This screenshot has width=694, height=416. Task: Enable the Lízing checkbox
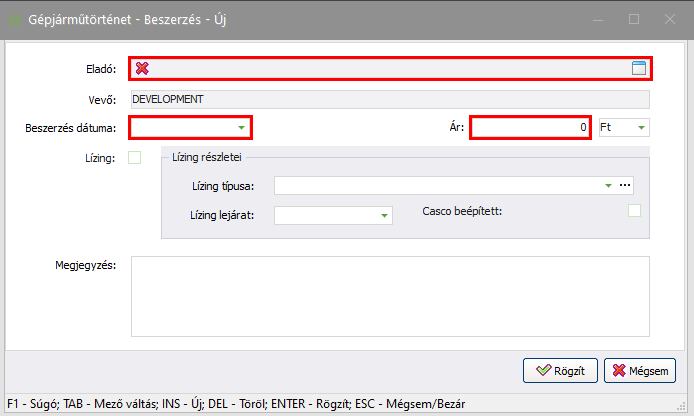pos(135,157)
